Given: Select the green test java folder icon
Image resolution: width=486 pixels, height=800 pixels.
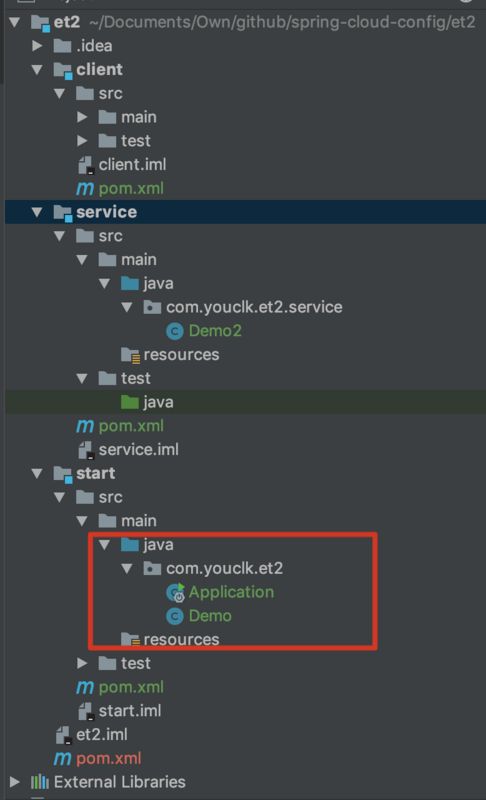Looking at the screenshot, I should [x=130, y=402].
